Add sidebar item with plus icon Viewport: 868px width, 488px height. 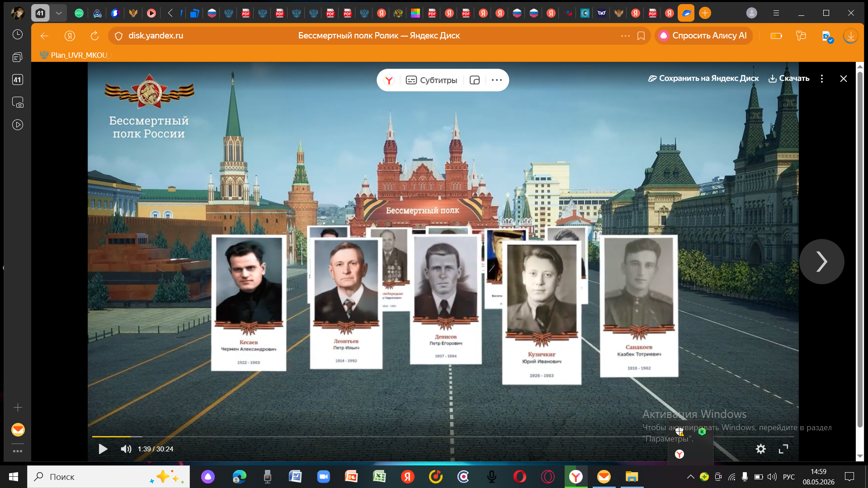point(18,408)
